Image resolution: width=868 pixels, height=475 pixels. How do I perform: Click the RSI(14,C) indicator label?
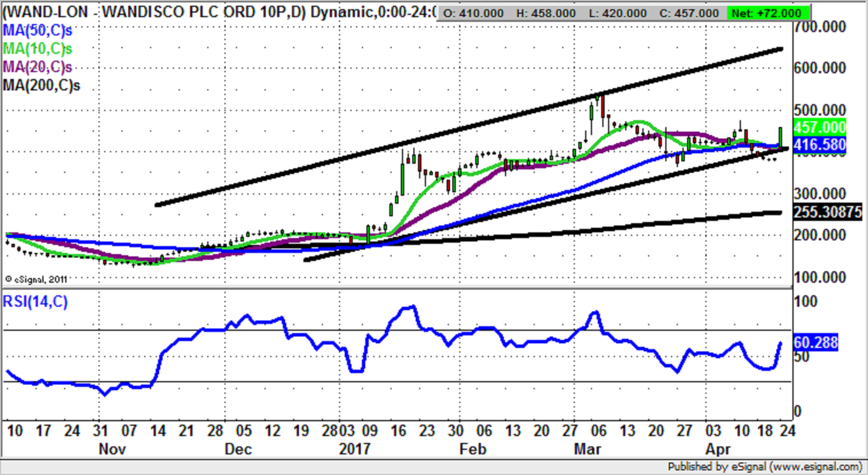point(35,302)
